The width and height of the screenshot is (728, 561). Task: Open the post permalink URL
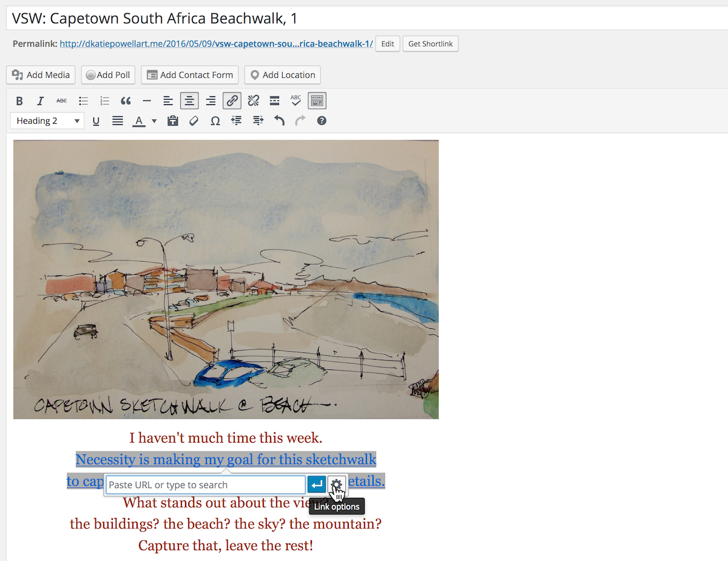coord(216,44)
